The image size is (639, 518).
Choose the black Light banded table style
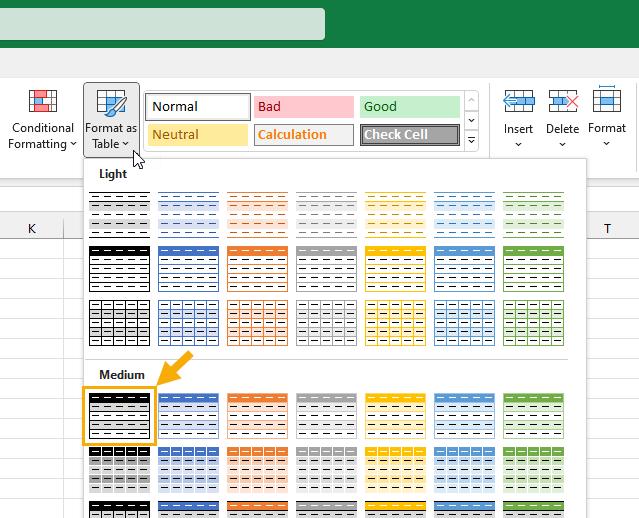coord(119,215)
